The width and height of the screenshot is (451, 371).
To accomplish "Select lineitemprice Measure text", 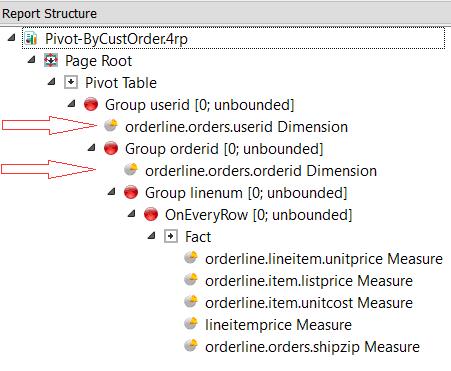I will click(x=278, y=325).
